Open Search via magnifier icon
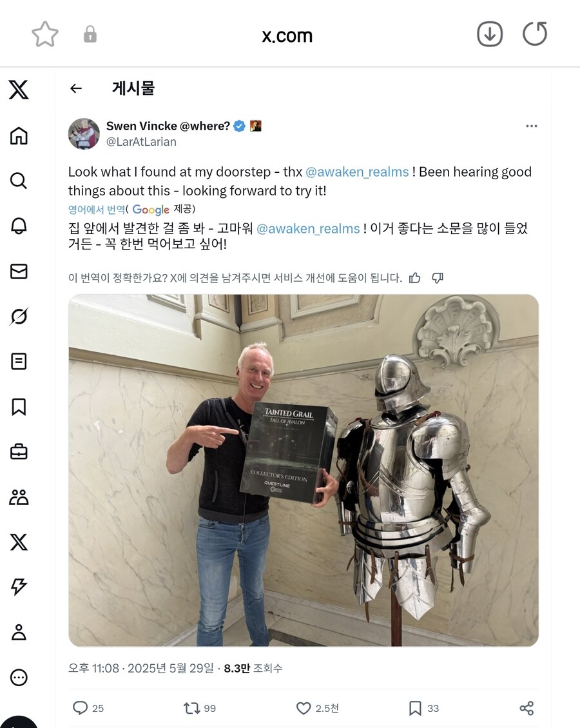Screen dimensions: 580x728 19,181
